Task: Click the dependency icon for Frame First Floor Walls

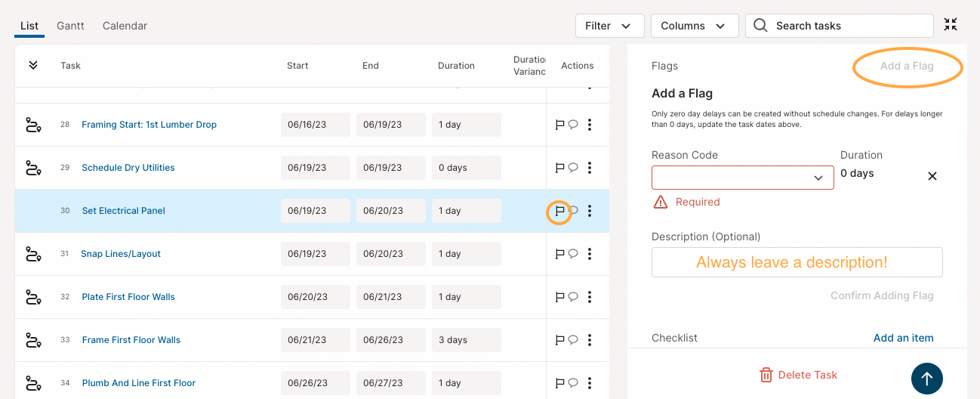Action: point(33,340)
